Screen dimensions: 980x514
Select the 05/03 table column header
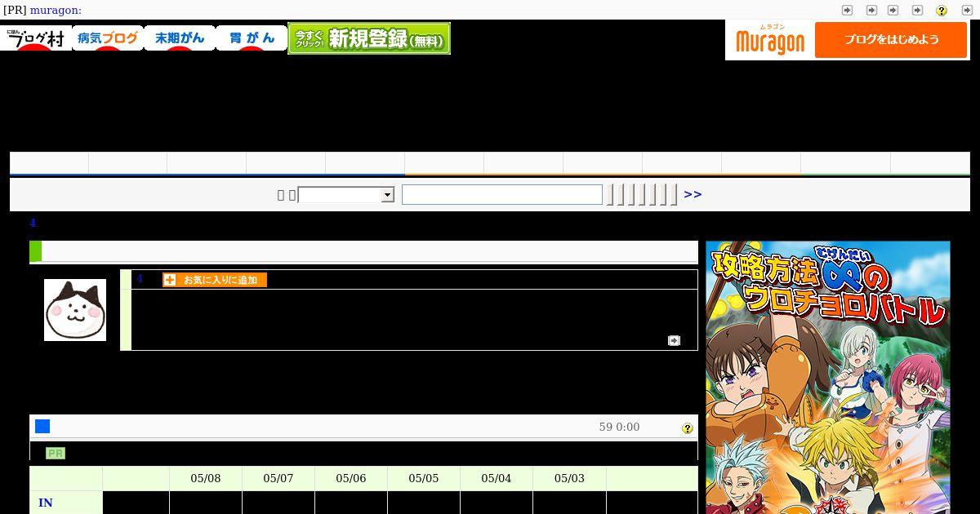tap(569, 478)
